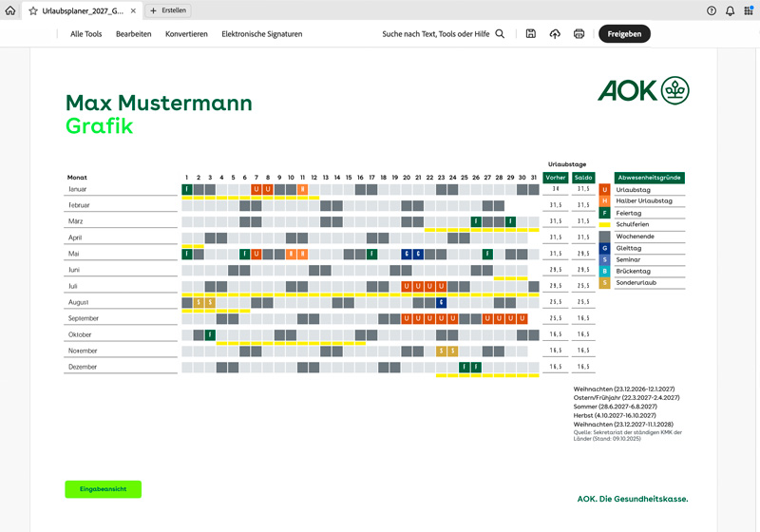Open Elektronische Signaturen tools
This screenshot has width=760, height=532.
click(261, 33)
